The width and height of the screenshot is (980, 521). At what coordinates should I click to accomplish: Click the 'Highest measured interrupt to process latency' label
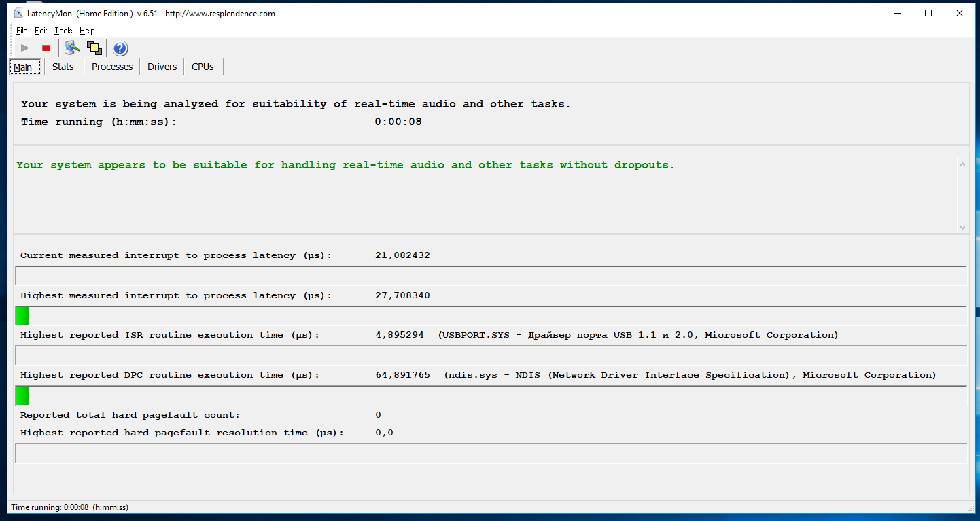(176, 295)
